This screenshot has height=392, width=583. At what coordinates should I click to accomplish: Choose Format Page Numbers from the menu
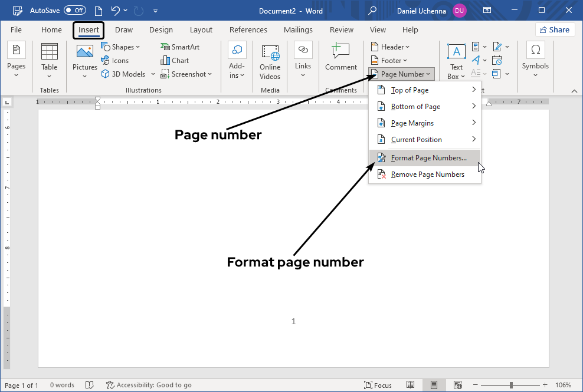[430, 157]
